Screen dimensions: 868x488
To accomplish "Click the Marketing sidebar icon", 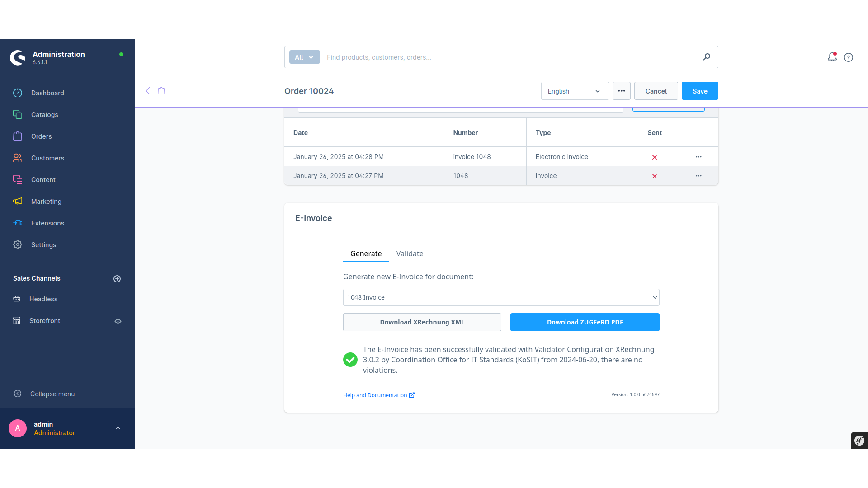I will click(18, 202).
